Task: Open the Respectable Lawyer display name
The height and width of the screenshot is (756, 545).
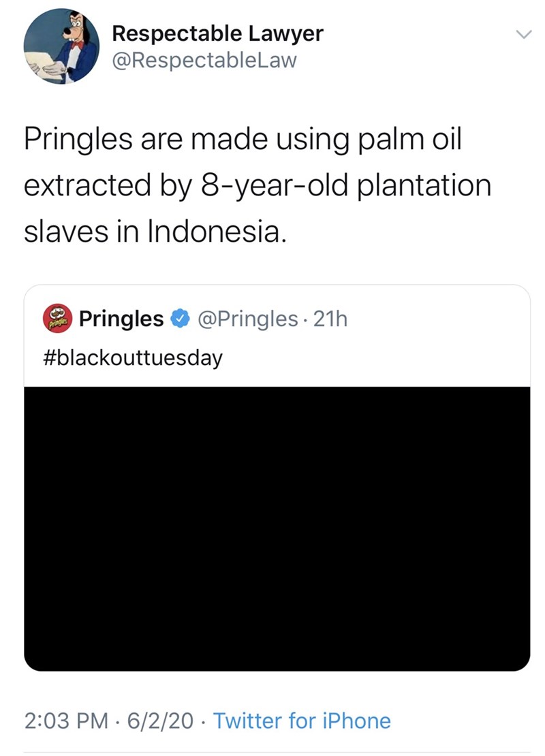Action: pos(217,33)
